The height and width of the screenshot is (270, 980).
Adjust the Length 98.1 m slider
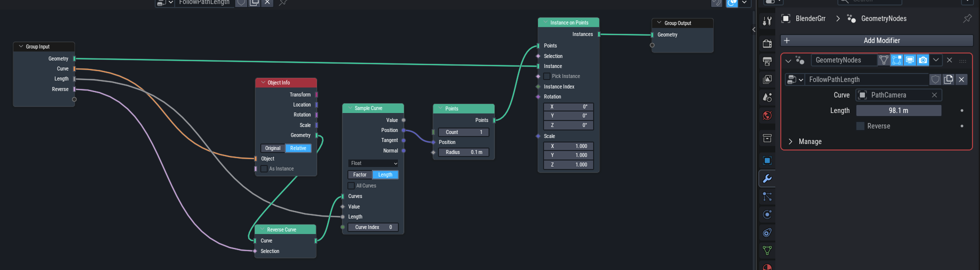point(898,110)
